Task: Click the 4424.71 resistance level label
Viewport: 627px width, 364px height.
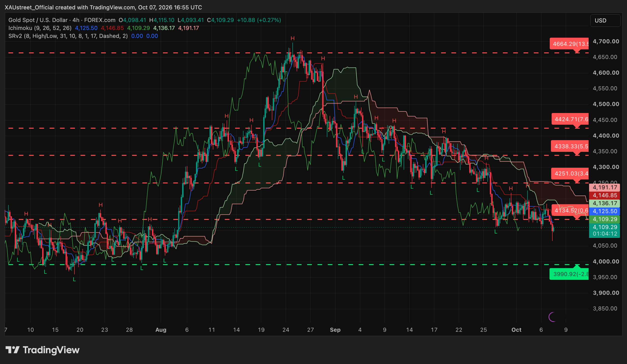Action: pyautogui.click(x=570, y=119)
